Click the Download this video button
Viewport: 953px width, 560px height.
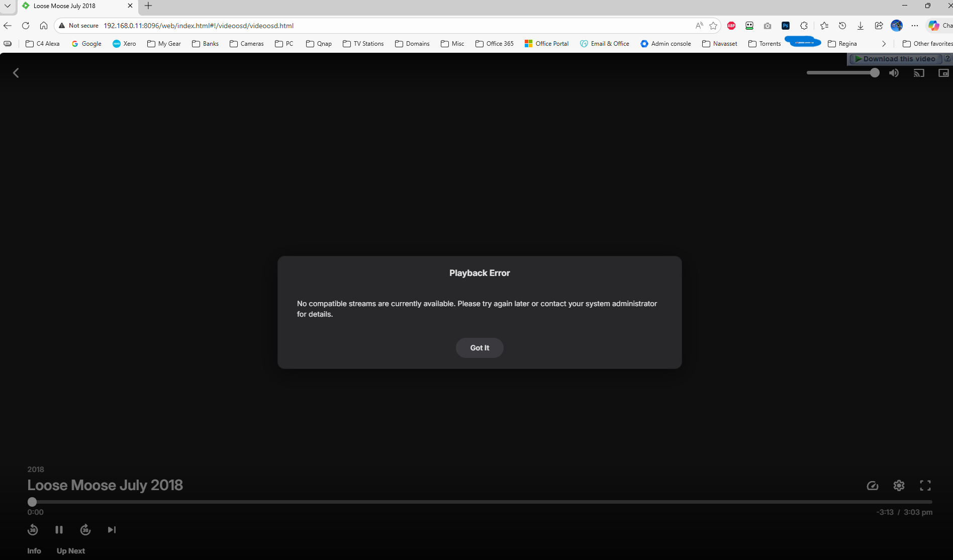click(895, 59)
